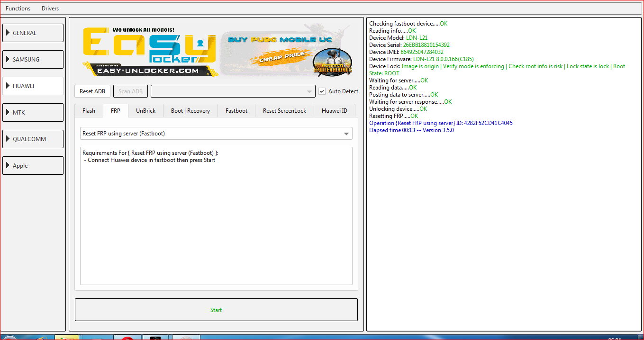The image size is (644, 340).
Task: Switch to the Flash tab
Action: 89,111
